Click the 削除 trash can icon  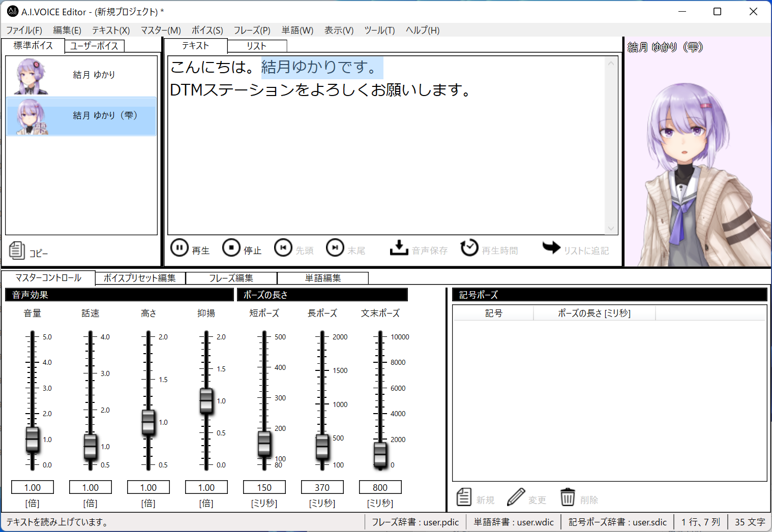(x=568, y=497)
